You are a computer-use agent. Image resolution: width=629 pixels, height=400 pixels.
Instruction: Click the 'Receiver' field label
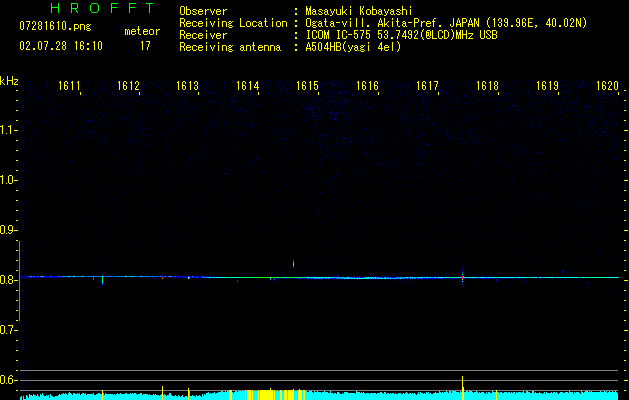click(x=203, y=35)
